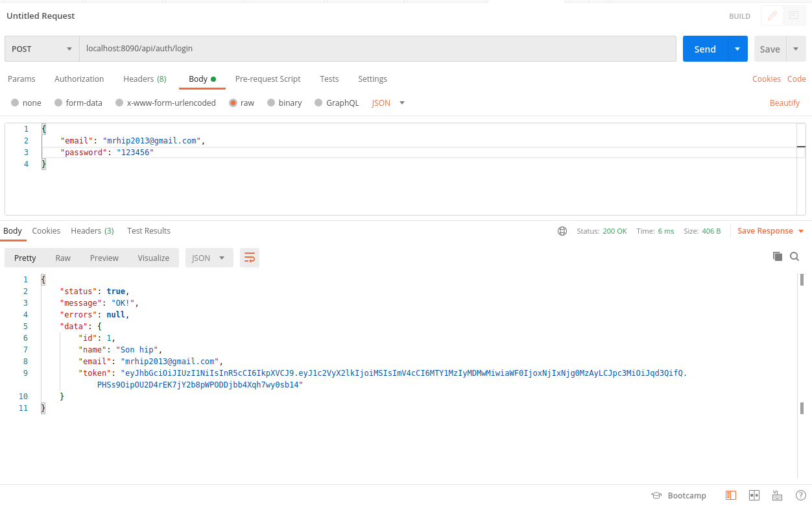The image size is (812, 505).
Task: Click the orange changelog sidebar icon
Action: (731, 495)
